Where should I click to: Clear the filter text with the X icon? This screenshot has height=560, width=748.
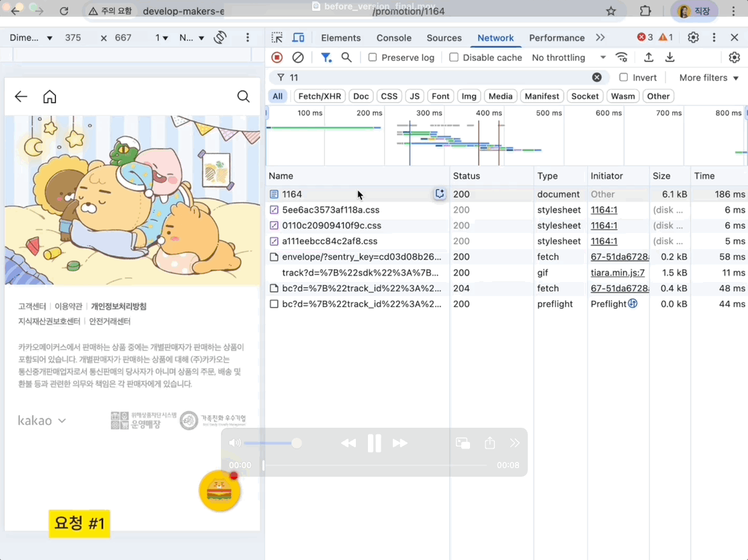click(x=597, y=77)
